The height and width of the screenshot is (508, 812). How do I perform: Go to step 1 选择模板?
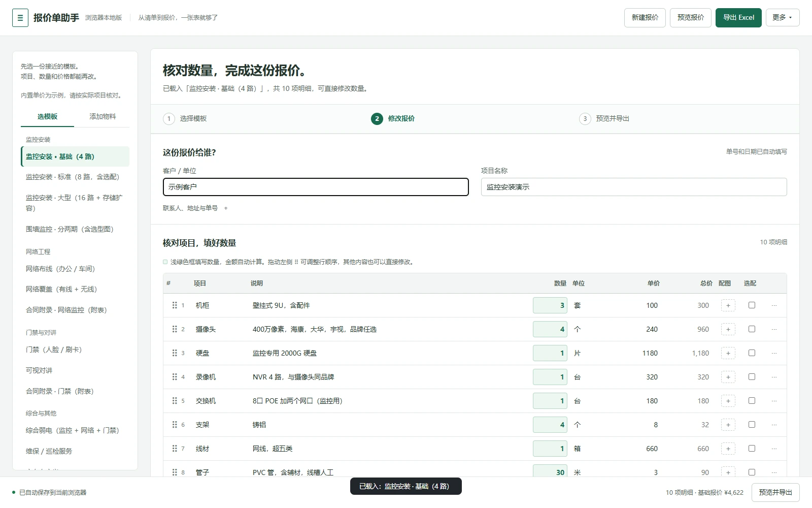(185, 118)
